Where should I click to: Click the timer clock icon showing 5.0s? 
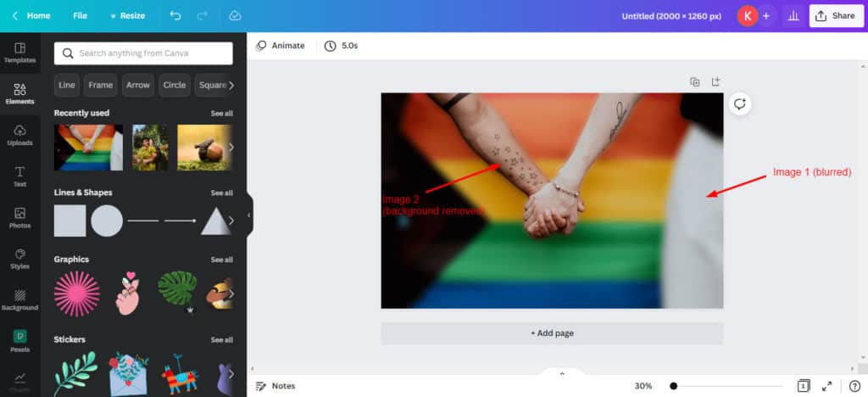click(x=330, y=46)
